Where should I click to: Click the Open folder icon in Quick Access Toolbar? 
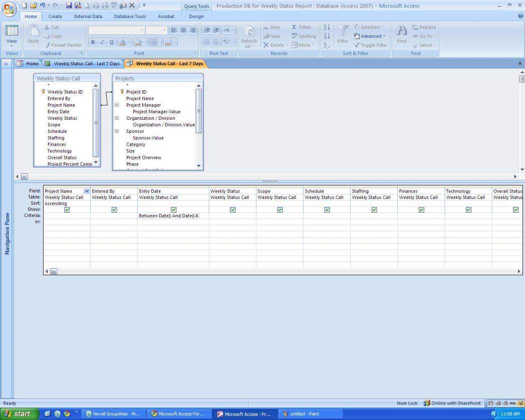click(33, 6)
